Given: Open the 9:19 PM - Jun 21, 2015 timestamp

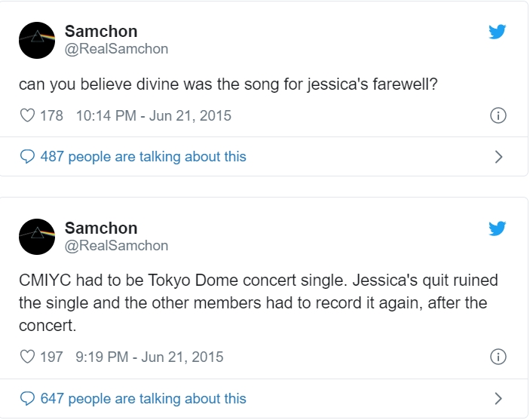Looking at the screenshot, I should (x=149, y=357).
